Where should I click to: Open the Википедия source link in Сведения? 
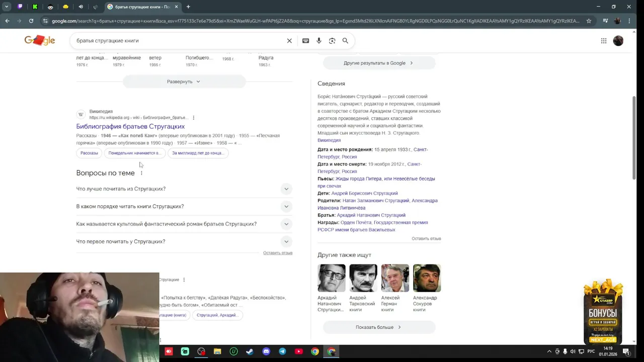click(329, 140)
